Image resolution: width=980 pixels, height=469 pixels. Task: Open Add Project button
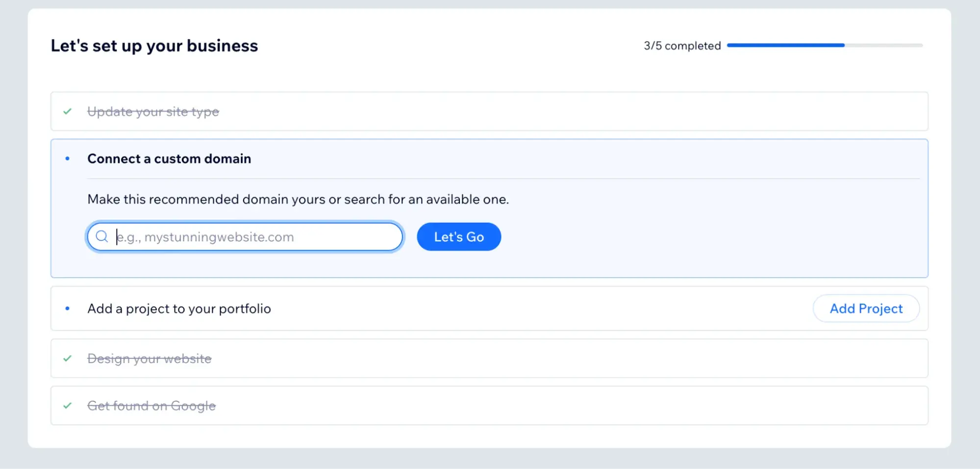866,309
